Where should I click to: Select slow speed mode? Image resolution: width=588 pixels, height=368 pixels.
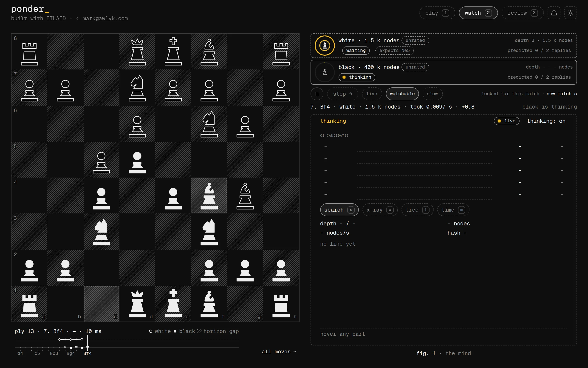pyautogui.click(x=432, y=94)
